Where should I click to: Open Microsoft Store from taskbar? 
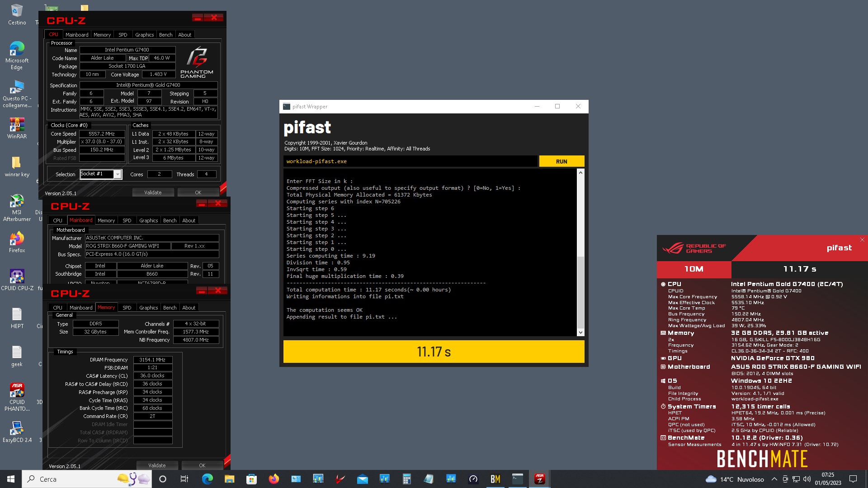click(x=251, y=479)
